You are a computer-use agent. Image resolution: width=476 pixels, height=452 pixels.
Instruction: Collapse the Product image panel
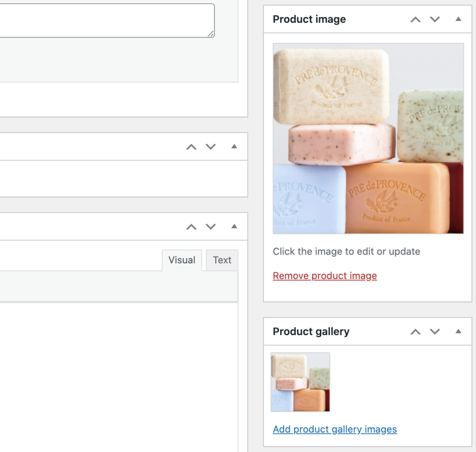click(x=458, y=19)
